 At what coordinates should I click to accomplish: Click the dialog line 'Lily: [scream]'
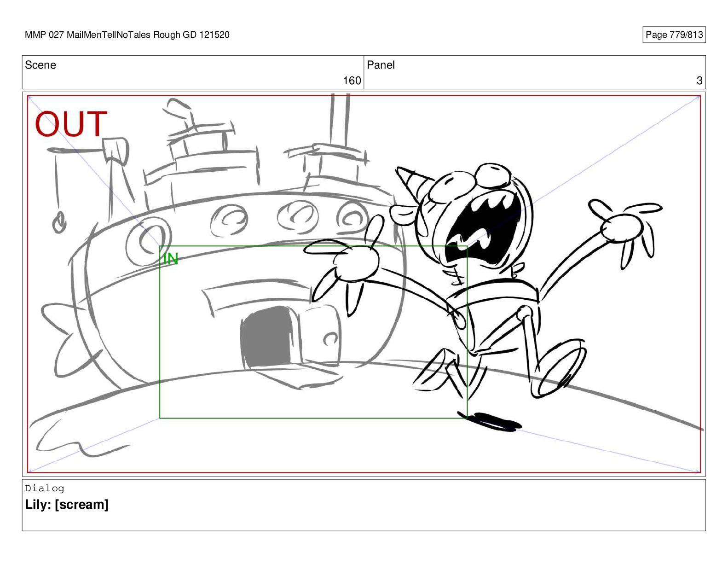(67, 505)
